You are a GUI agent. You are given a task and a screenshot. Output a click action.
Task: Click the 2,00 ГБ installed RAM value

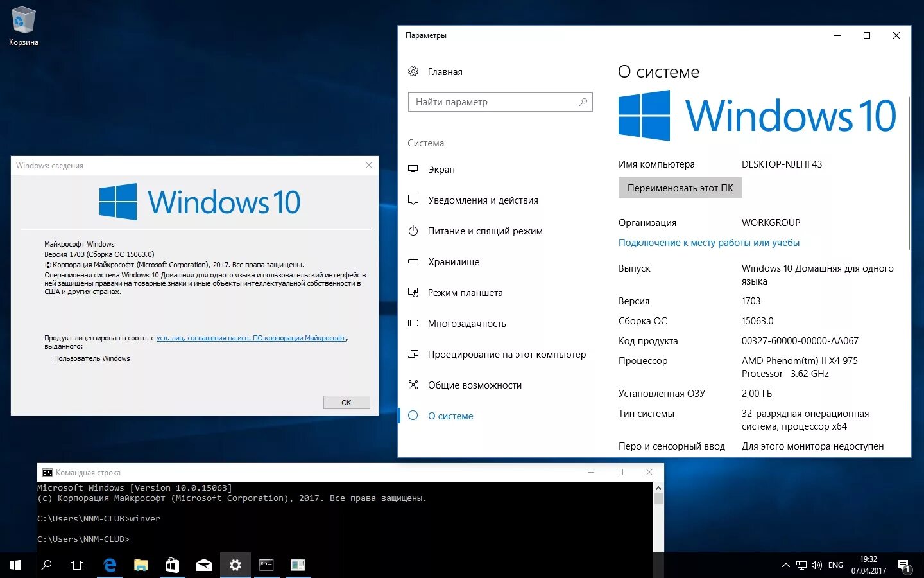(757, 394)
